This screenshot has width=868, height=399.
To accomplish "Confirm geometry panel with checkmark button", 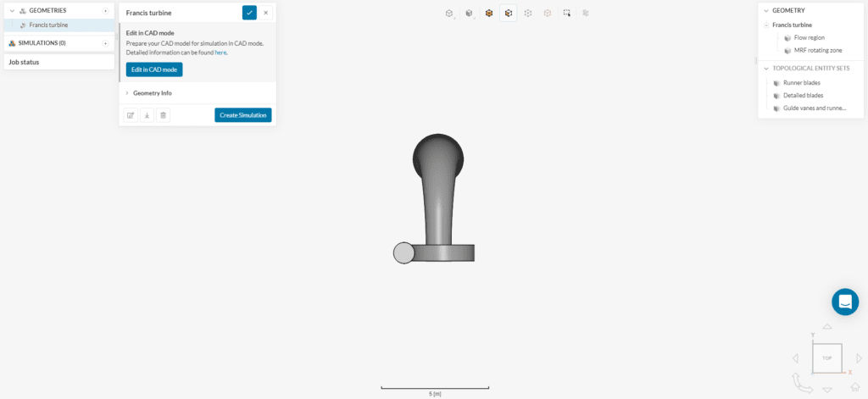I will 250,13.
